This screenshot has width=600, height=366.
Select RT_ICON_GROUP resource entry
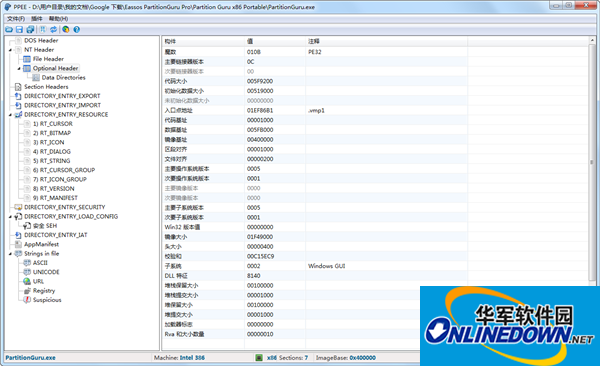click(60, 180)
